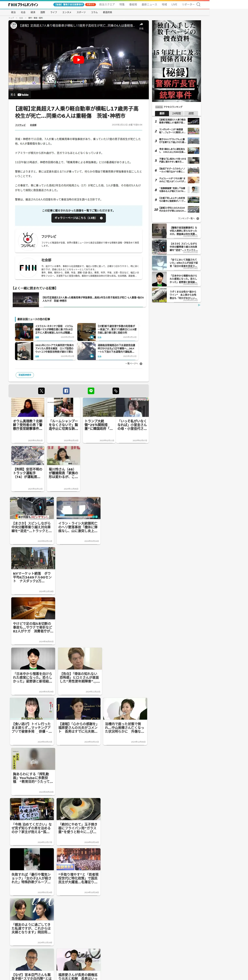
Task: Open rank 7 chocolate spider web article
Action: pos(177,180)
